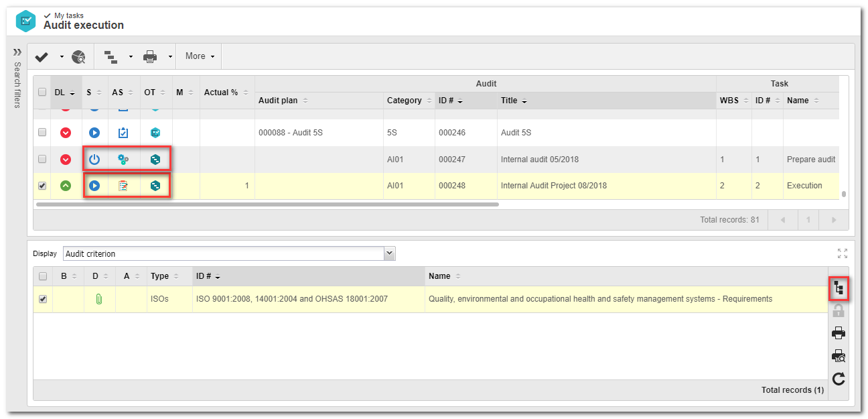Uncheck the Internal Audit Project 08/2018 row

[42, 186]
